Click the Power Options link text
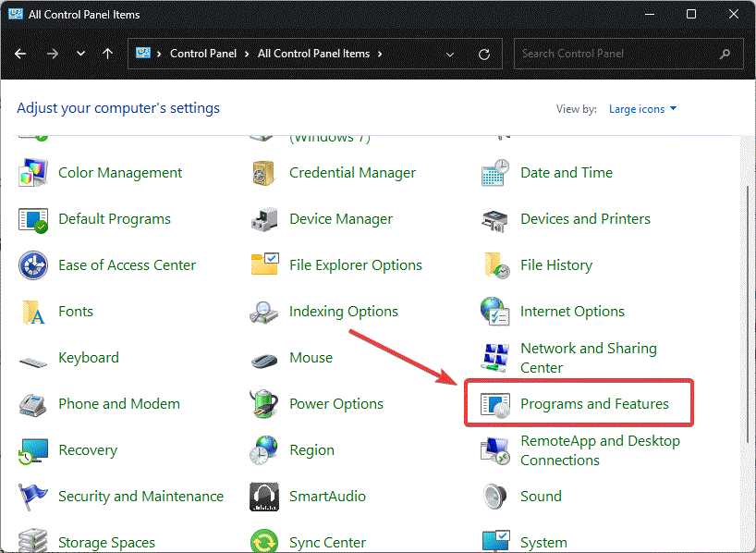Screen dimensions: 756x553 click(x=336, y=404)
